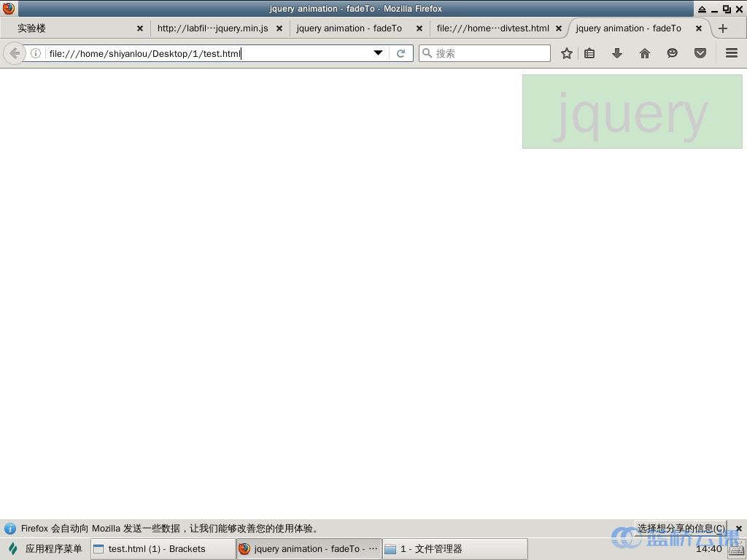Open a new tab with plus button
Image resolution: width=747 pixels, height=560 pixels.
click(722, 28)
